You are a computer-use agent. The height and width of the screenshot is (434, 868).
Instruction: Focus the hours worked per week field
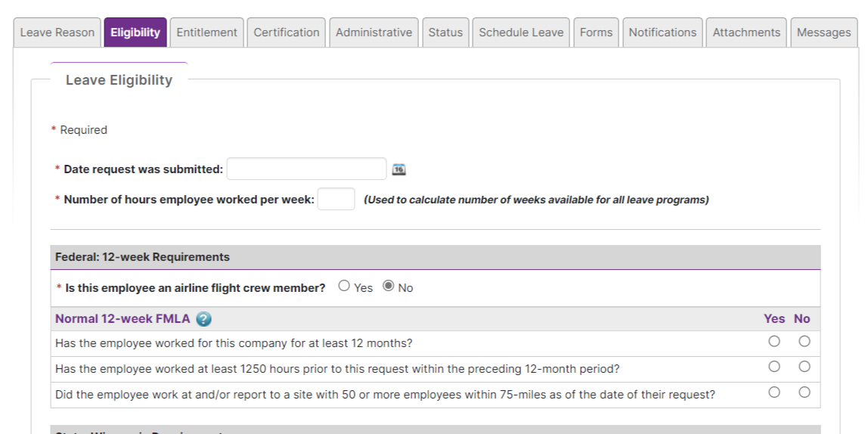click(x=336, y=199)
